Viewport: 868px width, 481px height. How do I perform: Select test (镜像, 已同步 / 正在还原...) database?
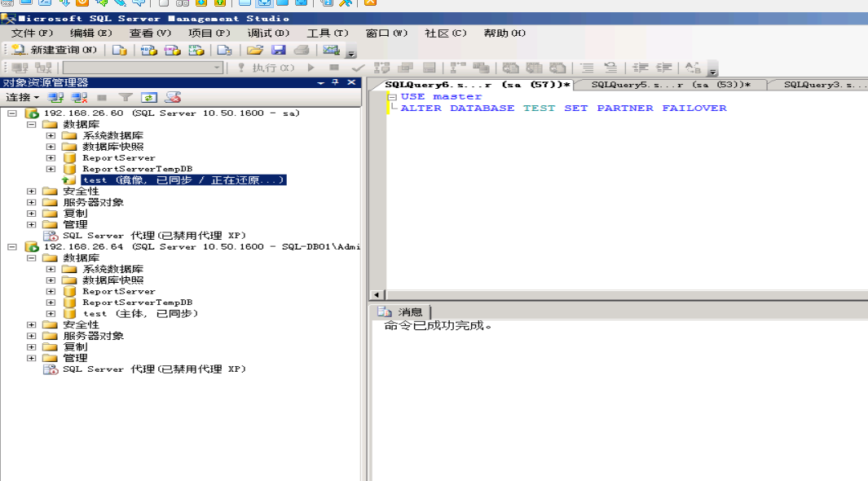(183, 180)
